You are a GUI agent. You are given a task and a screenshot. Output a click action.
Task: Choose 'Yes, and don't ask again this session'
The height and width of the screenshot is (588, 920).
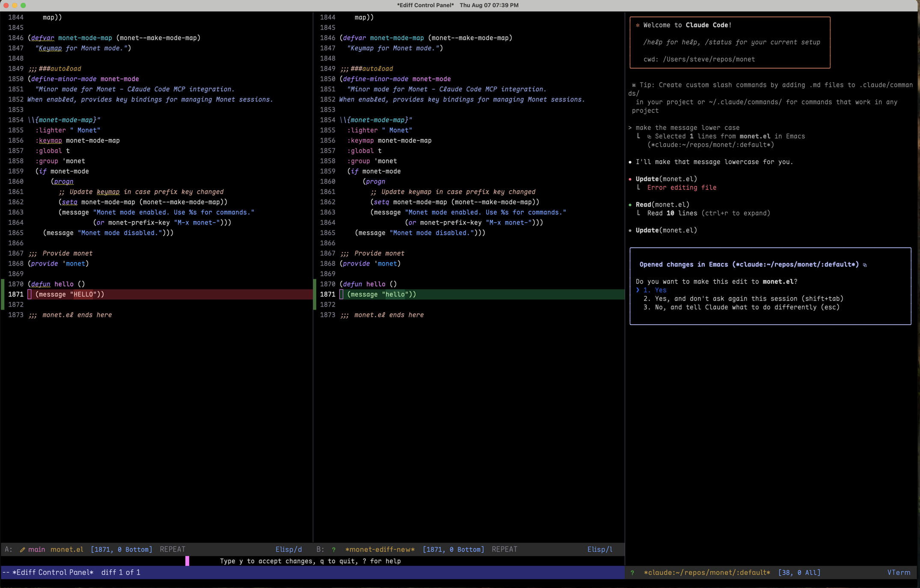[743, 298]
